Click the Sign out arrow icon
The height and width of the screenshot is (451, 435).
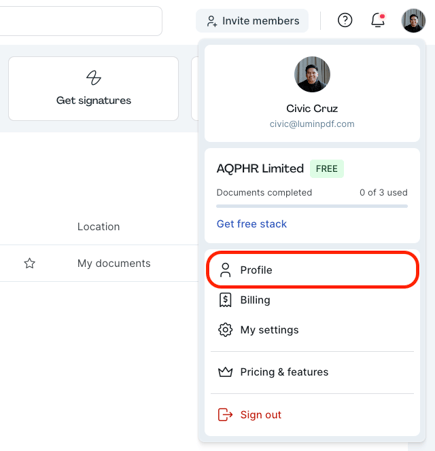225,415
